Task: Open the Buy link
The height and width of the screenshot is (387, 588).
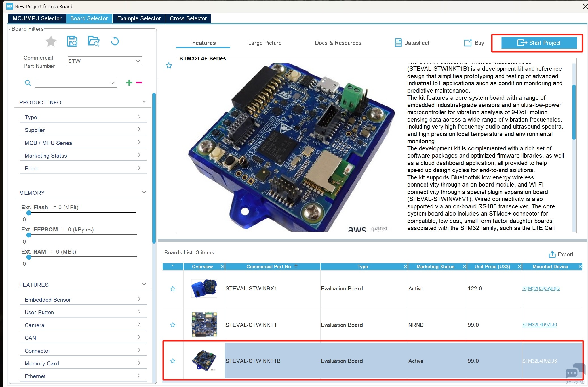Action: 474,43
